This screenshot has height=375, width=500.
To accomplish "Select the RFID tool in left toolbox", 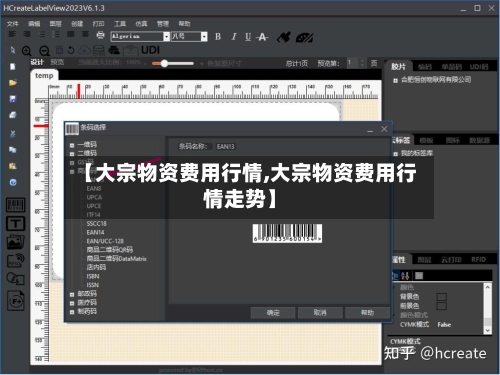I will click(x=15, y=261).
